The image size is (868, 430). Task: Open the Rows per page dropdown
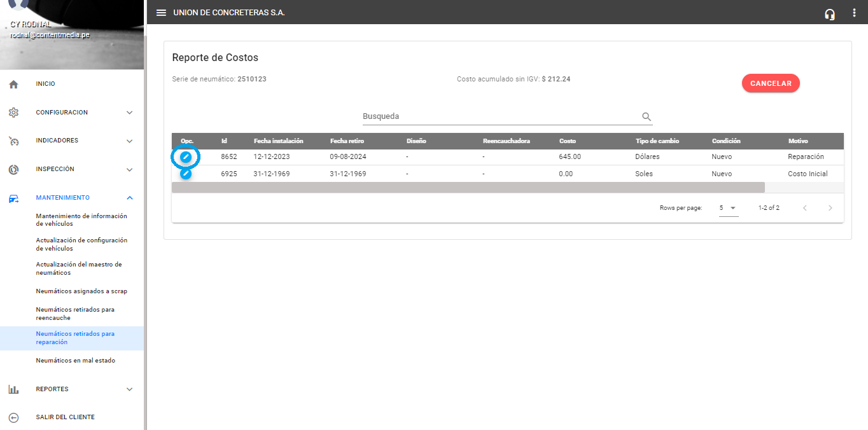click(x=728, y=208)
